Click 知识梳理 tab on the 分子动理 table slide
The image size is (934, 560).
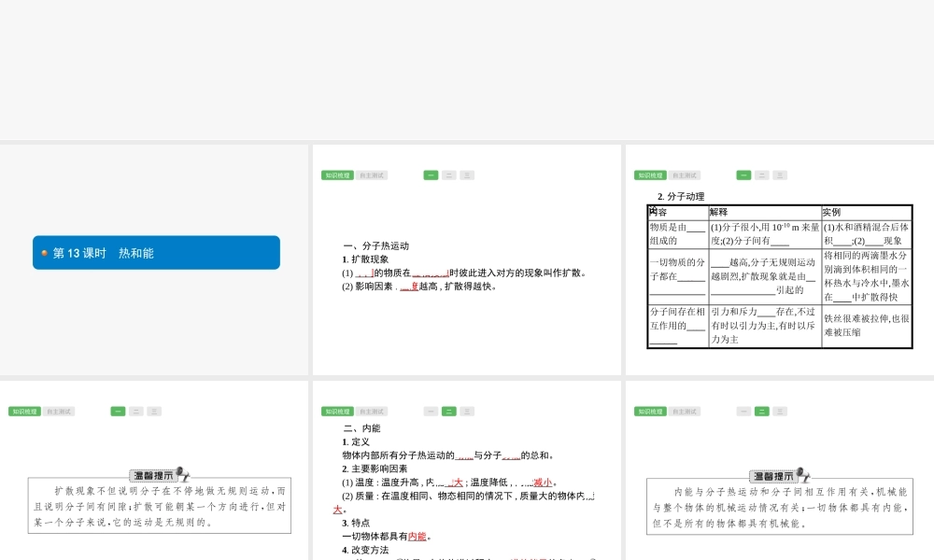[650, 175]
